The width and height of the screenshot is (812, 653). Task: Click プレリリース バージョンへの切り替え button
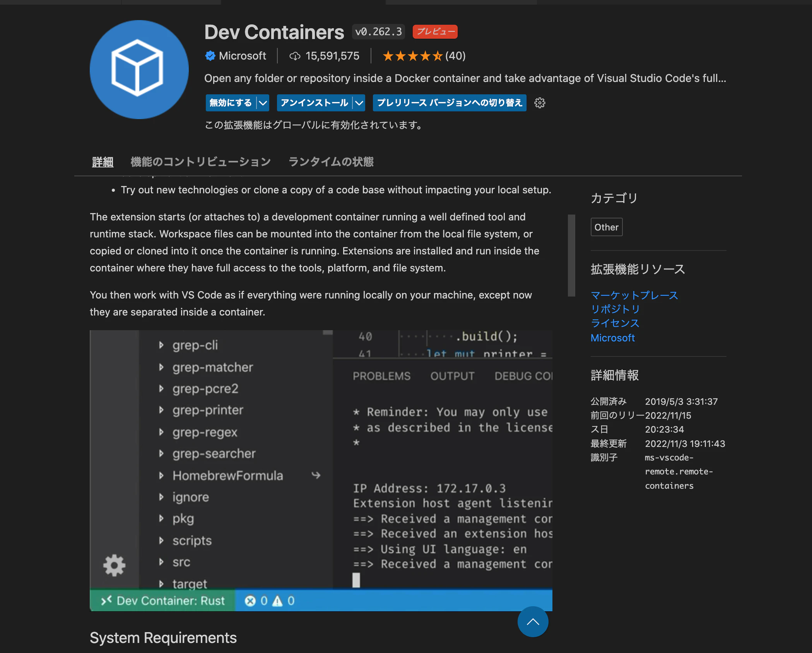(x=450, y=103)
